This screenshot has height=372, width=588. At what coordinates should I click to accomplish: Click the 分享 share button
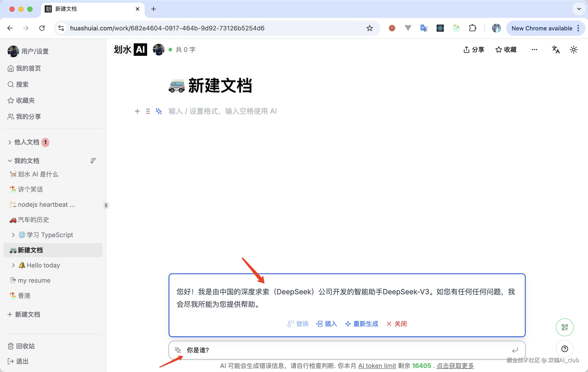tap(474, 50)
